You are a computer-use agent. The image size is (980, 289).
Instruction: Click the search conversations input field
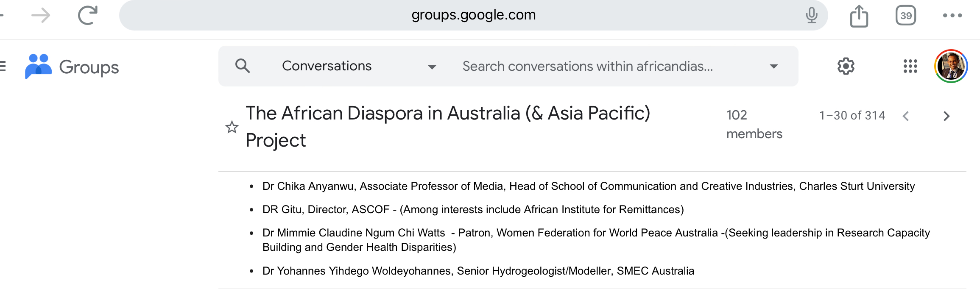tap(587, 66)
